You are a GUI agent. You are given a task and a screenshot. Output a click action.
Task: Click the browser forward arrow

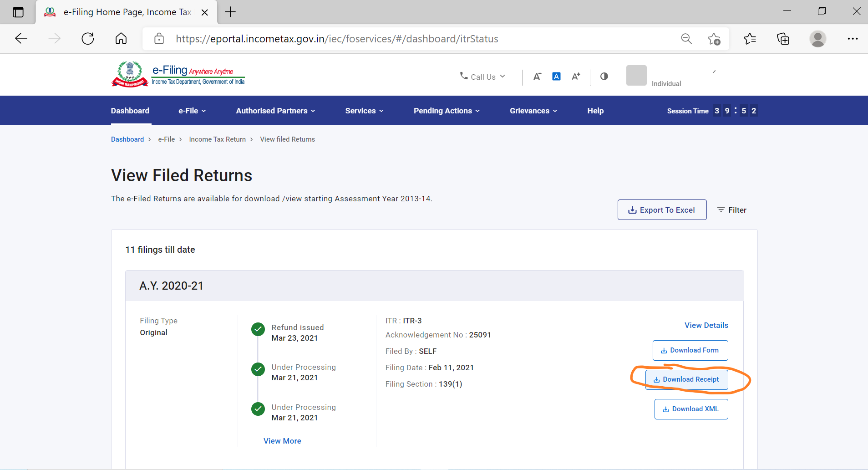[55, 39]
